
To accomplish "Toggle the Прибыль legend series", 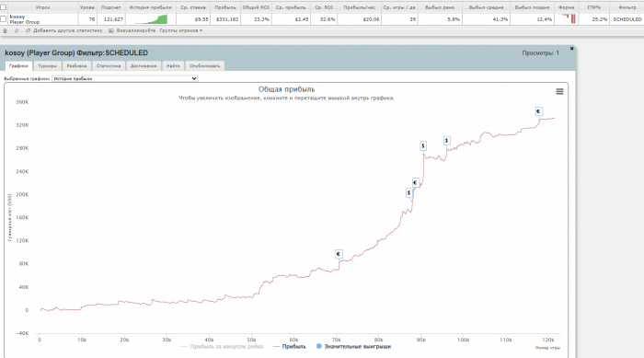I will (290, 347).
